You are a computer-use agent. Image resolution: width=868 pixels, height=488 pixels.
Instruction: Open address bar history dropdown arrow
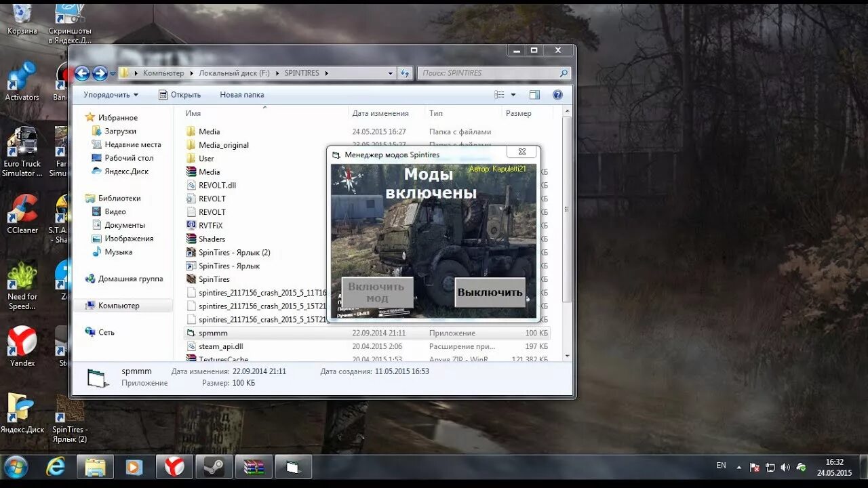click(390, 73)
